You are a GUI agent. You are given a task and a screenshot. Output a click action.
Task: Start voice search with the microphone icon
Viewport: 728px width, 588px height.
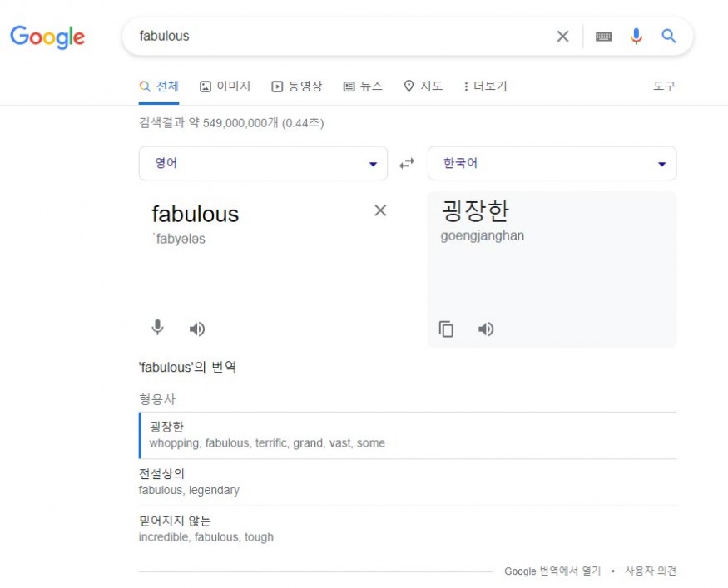tap(636, 37)
